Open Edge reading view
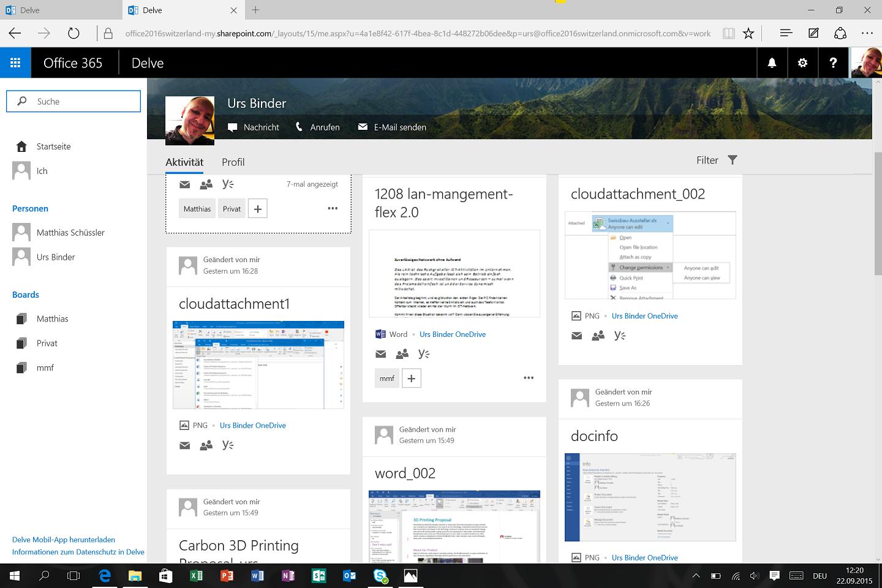The image size is (882, 588). point(728,34)
